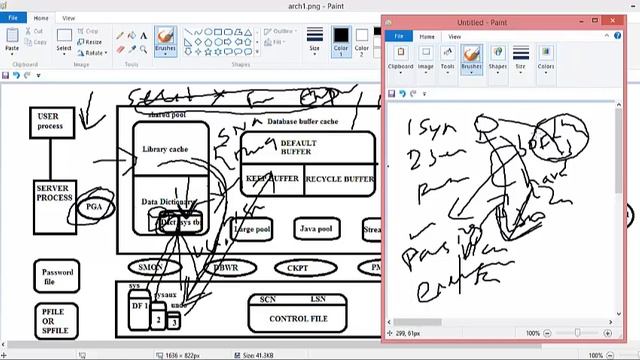Click Copy in arch1.png Paint ribbon
The image size is (640, 360).
tap(36, 42)
